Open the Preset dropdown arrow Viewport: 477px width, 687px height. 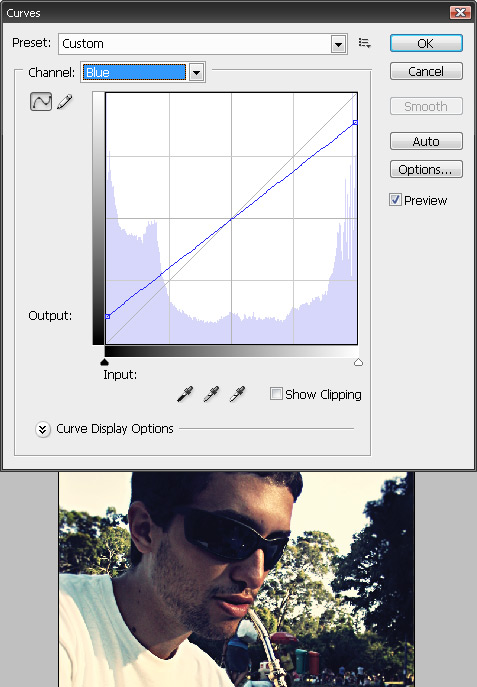point(338,44)
